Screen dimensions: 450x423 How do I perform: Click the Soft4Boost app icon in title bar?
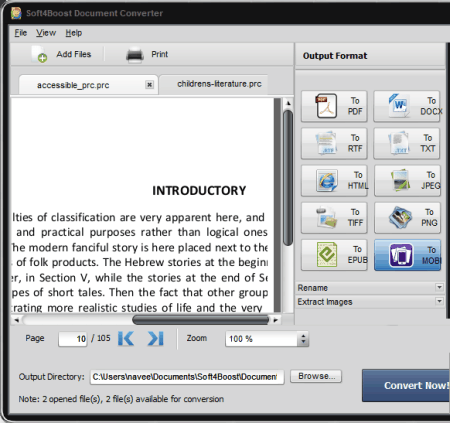(16, 13)
